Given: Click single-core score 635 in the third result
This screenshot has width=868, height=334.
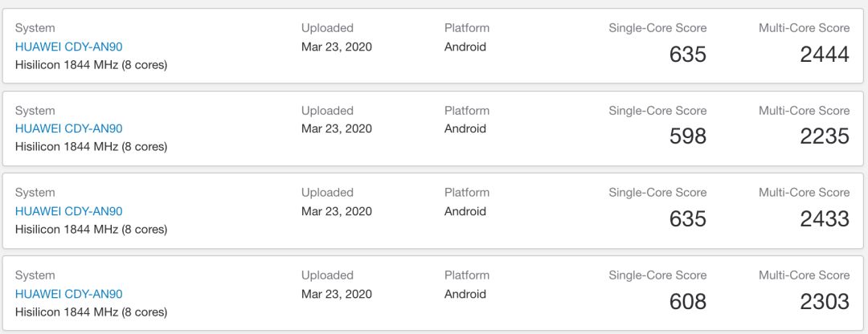Looking at the screenshot, I should pos(687,219).
